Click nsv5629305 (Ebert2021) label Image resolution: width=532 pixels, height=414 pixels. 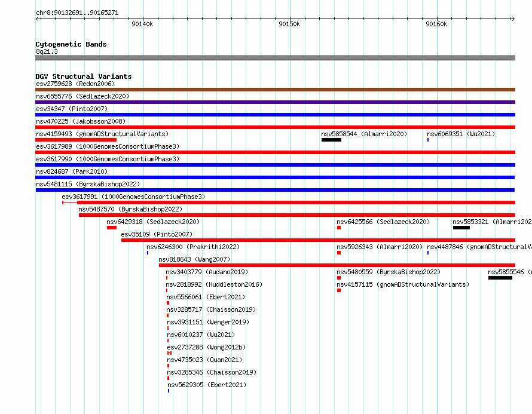click(207, 385)
